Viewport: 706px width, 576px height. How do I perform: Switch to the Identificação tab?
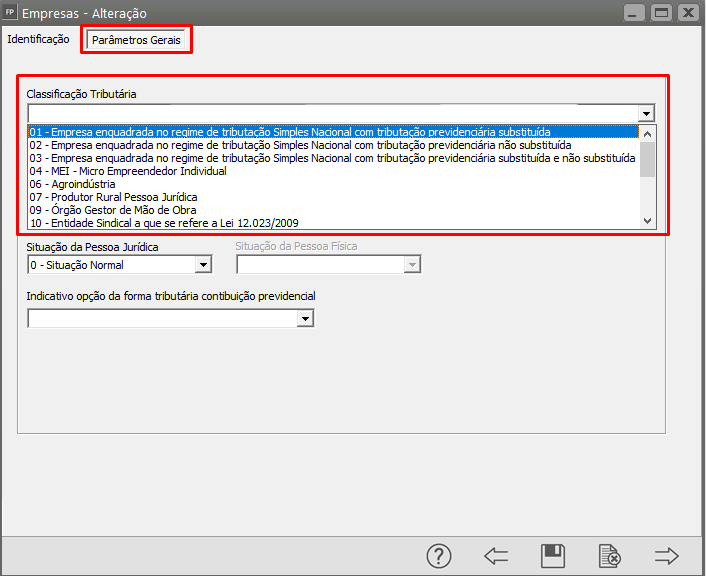click(x=38, y=39)
